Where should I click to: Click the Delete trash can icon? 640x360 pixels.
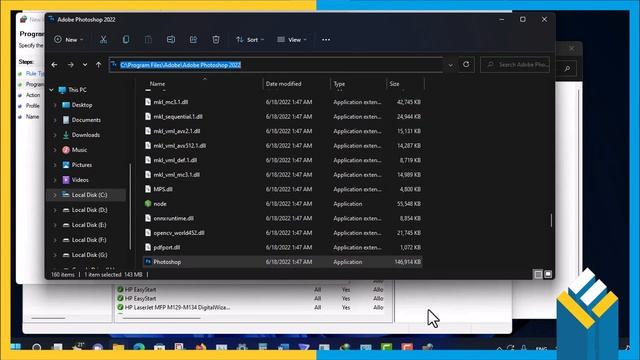[x=216, y=40]
